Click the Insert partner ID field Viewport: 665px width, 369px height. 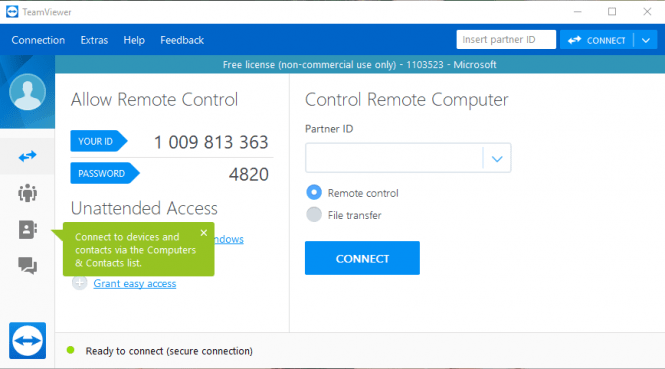point(506,39)
